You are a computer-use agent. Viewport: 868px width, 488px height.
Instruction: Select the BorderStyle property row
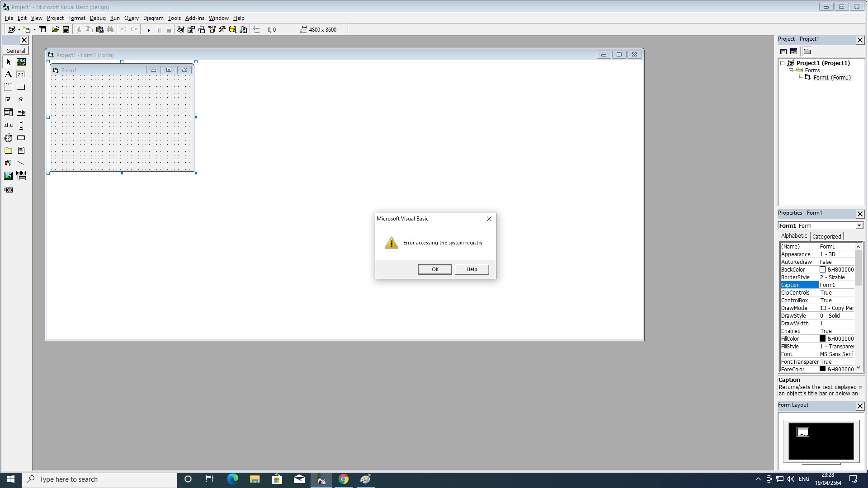tap(817, 277)
